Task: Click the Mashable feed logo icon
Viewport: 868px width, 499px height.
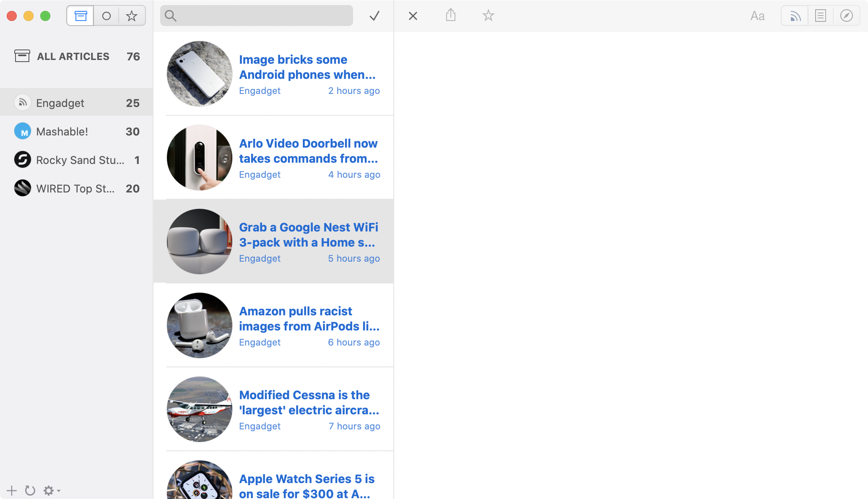Action: [23, 131]
